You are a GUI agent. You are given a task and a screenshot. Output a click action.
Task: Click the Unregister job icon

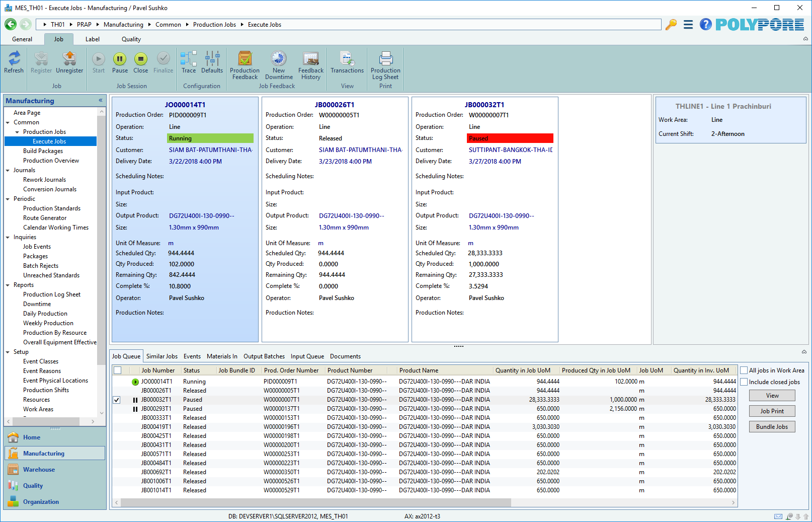(69, 62)
